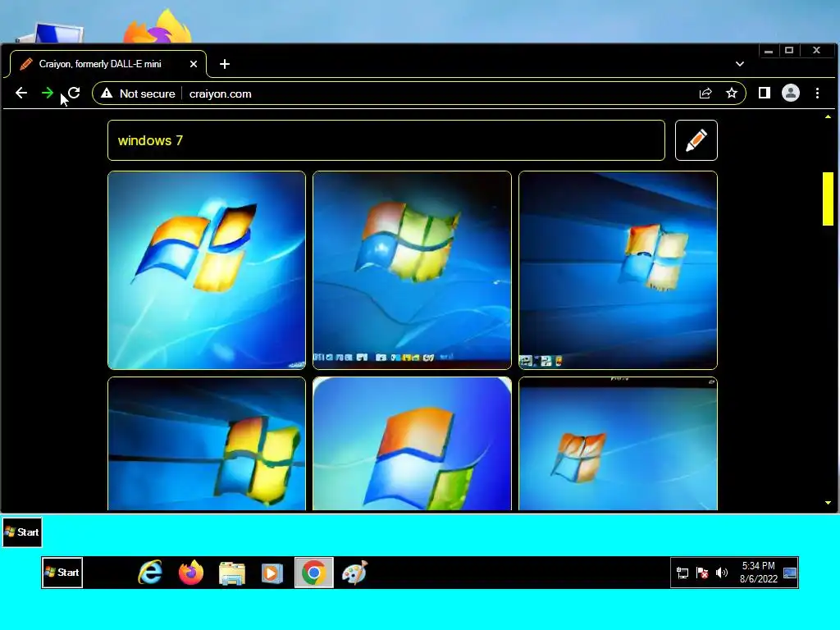
Task: Click the craiyon.com address bar
Action: 418,94
